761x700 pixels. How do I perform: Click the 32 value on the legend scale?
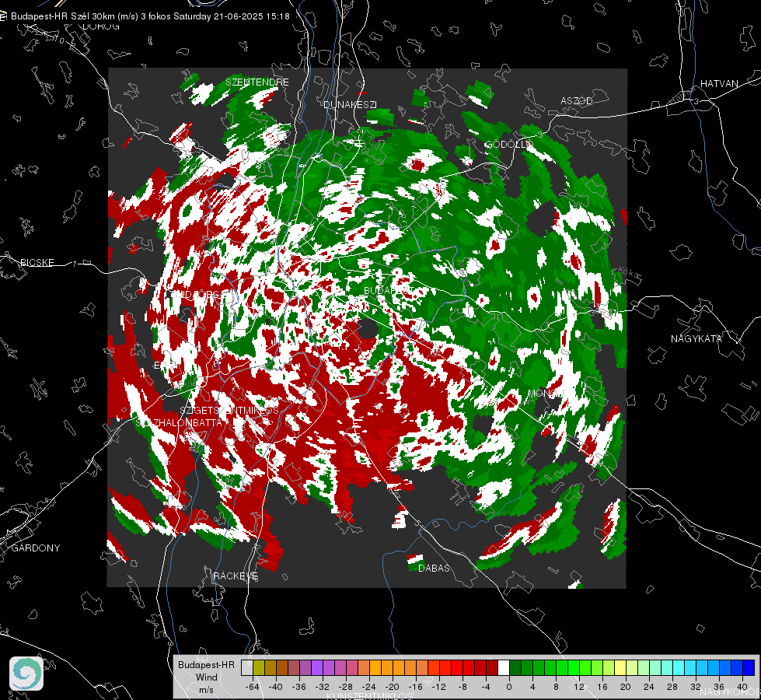coord(696,687)
